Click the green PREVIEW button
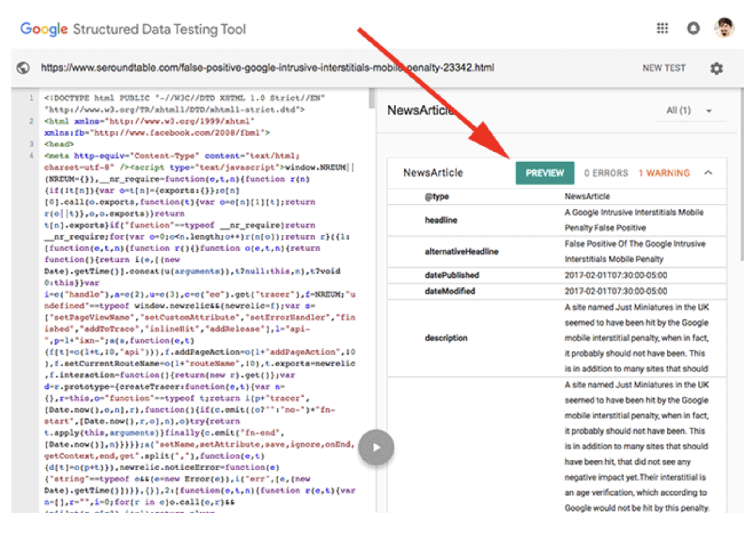Image resolution: width=756 pixels, height=533 pixels. [x=545, y=173]
